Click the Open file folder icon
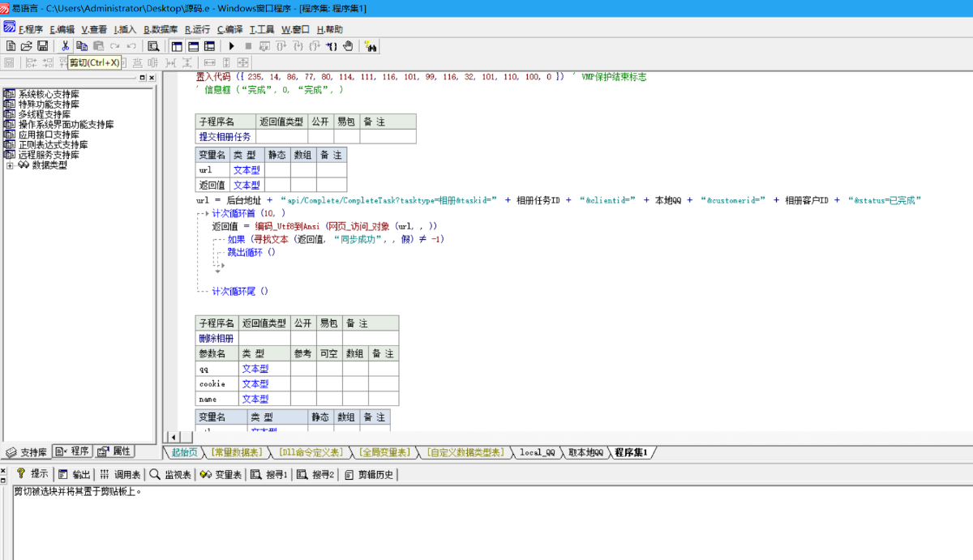The width and height of the screenshot is (973, 560). (x=27, y=46)
